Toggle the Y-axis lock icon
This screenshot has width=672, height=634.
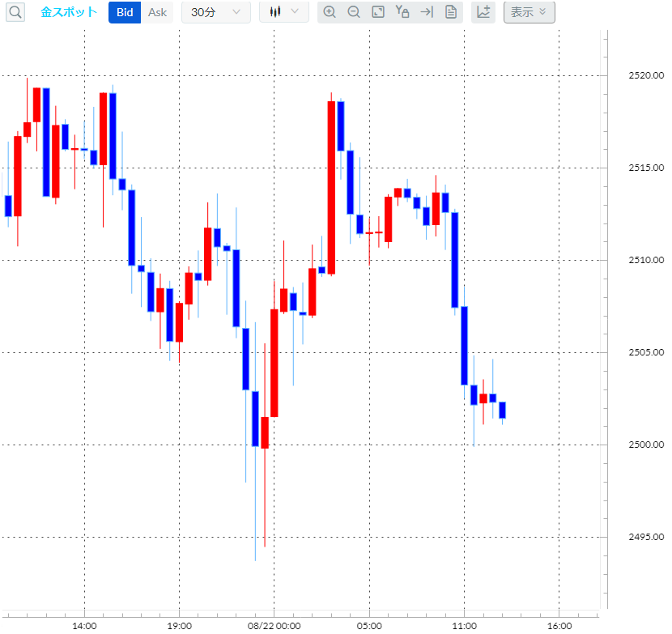click(402, 12)
